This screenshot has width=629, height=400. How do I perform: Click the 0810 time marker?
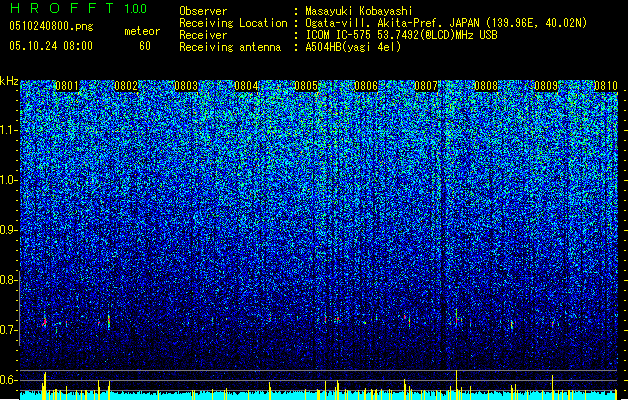[606, 86]
